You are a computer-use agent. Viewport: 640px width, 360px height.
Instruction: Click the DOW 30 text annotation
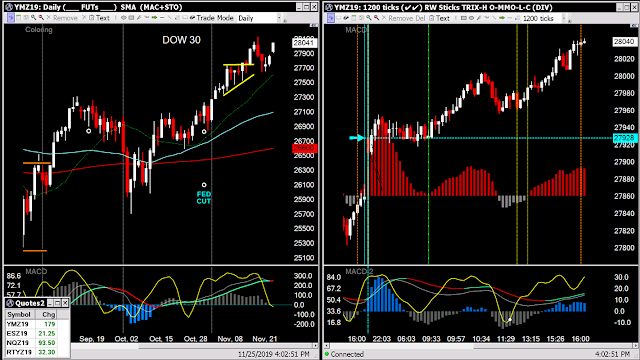click(x=182, y=40)
